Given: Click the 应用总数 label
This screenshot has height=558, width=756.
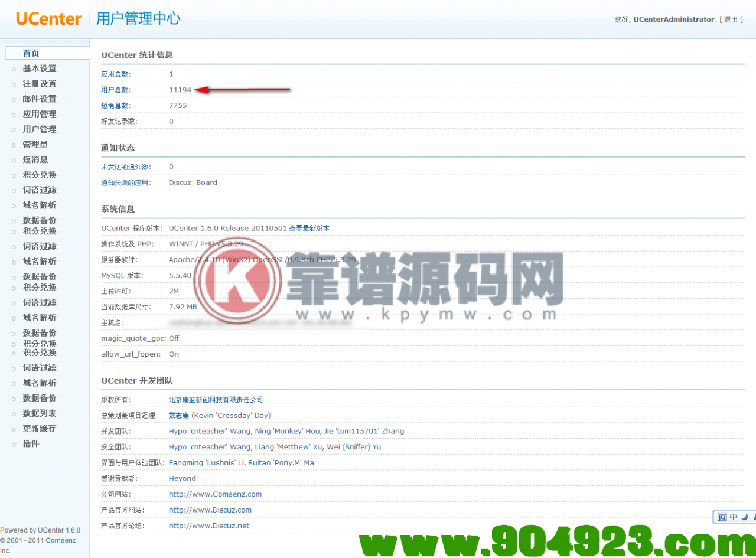Looking at the screenshot, I should point(116,74).
